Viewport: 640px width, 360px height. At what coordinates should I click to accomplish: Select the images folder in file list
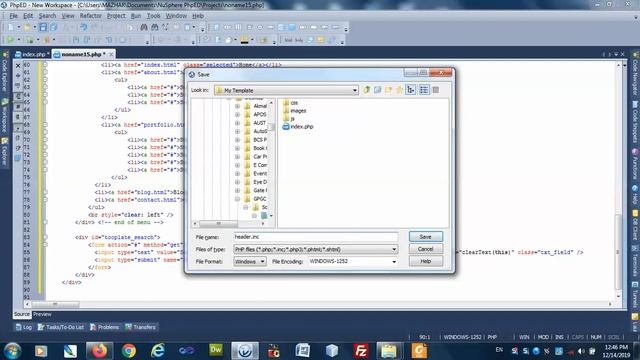point(294,111)
